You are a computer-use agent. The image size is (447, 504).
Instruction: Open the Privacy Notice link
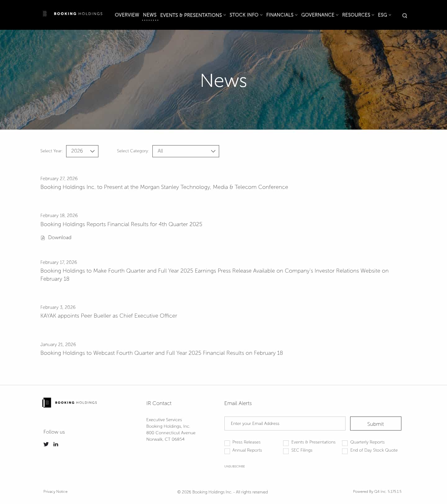coord(55,492)
